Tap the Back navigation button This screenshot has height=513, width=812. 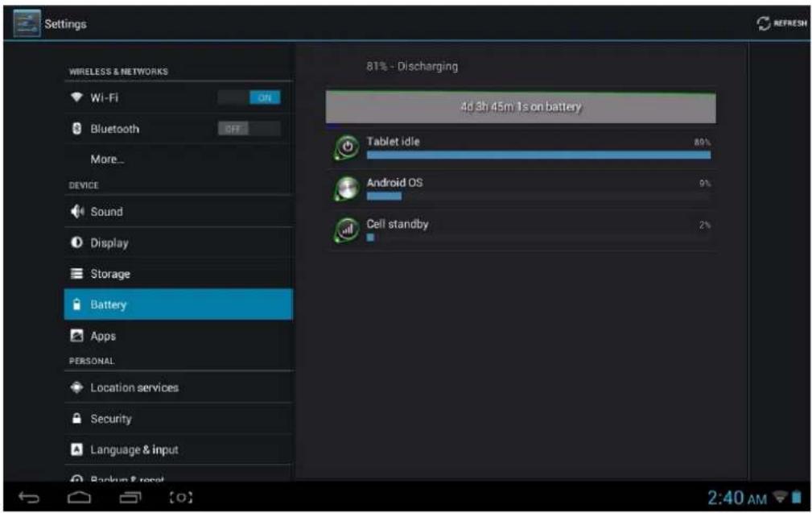point(28,498)
